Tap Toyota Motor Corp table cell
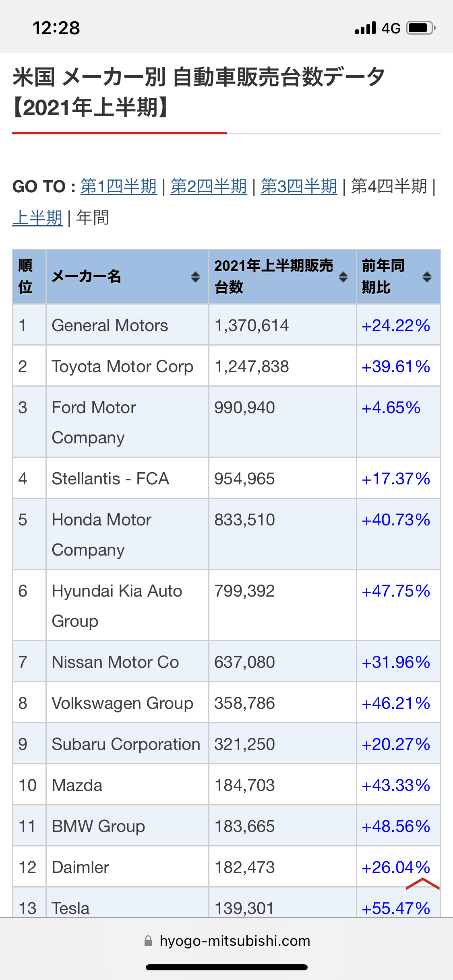This screenshot has height=980, width=453. (x=122, y=366)
